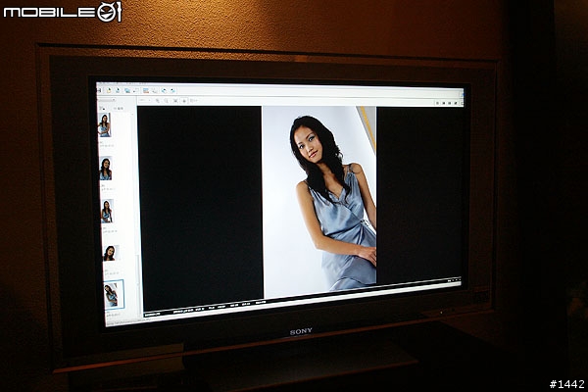Click the fit-to-window icon above the preview

tap(175, 101)
